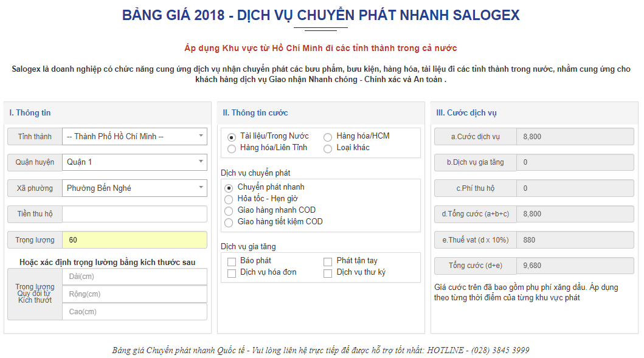Click the "Tiền thu hộ" input field
644x358 pixels.
point(135,214)
